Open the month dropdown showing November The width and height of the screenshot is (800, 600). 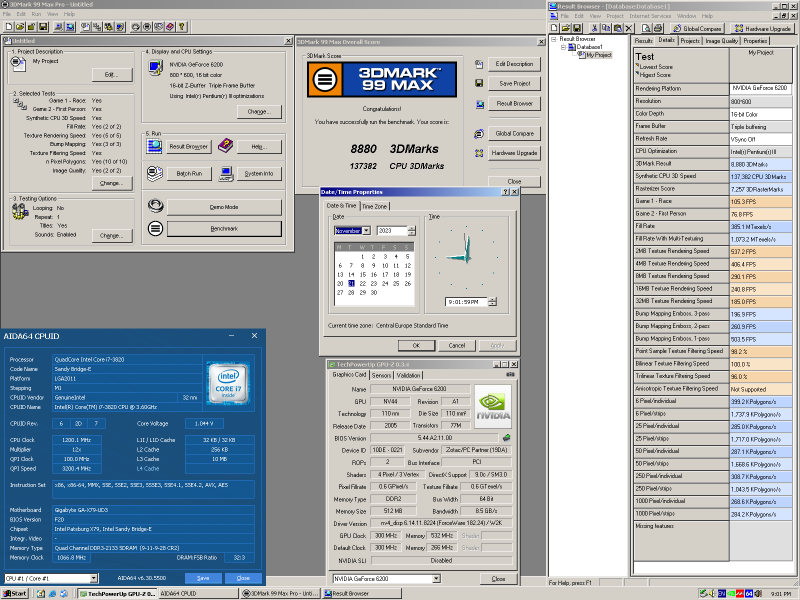click(366, 231)
